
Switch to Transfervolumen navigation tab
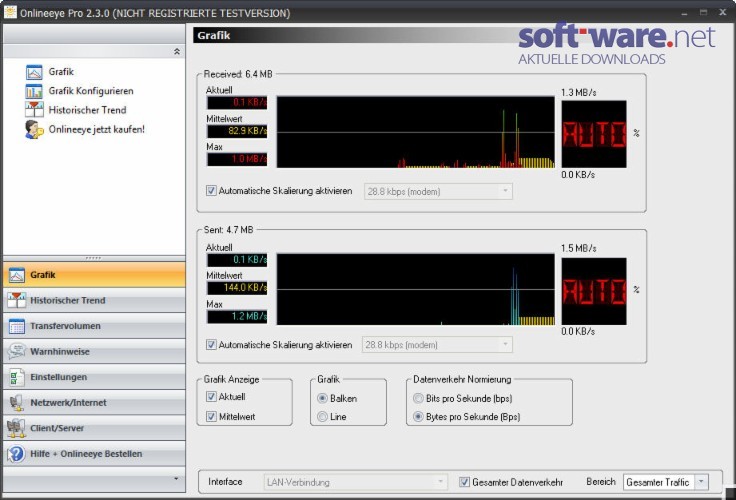(x=94, y=326)
